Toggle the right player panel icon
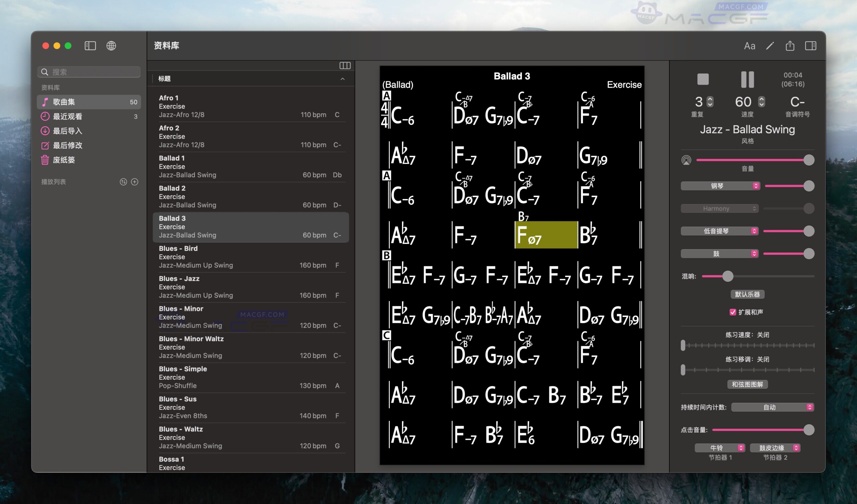 pyautogui.click(x=810, y=46)
